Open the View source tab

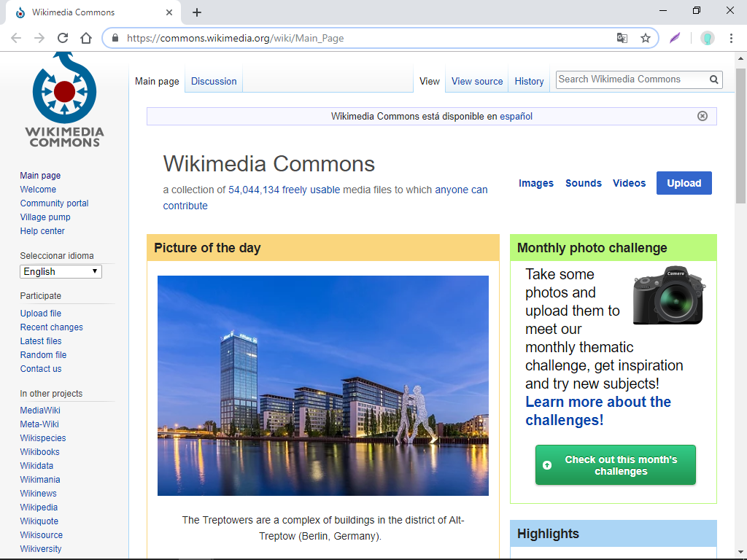pos(477,82)
